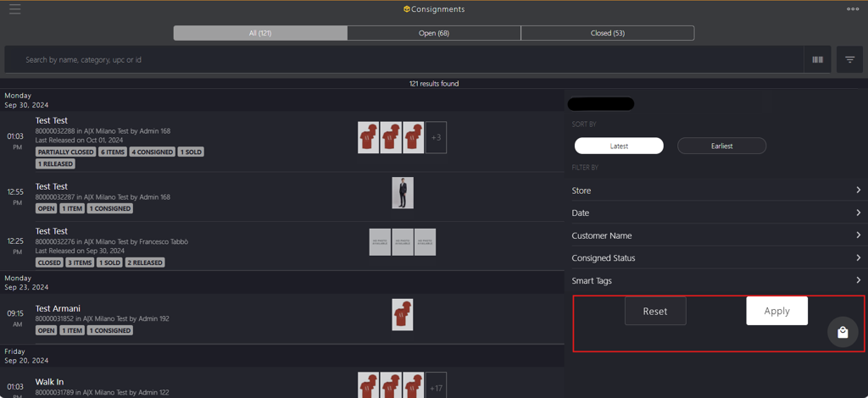This screenshot has width=868, height=398.
Task: Switch to the Open (68) tab
Action: tap(434, 33)
